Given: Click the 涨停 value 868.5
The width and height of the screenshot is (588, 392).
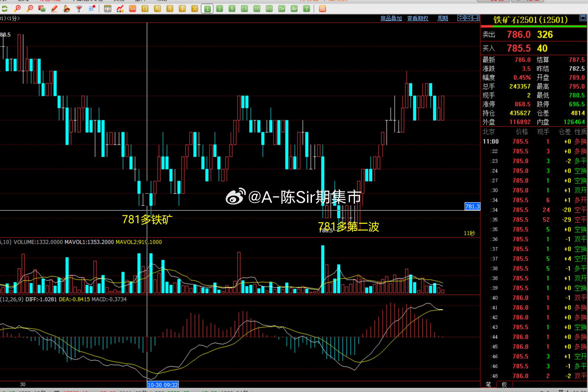Looking at the screenshot, I should point(523,104).
